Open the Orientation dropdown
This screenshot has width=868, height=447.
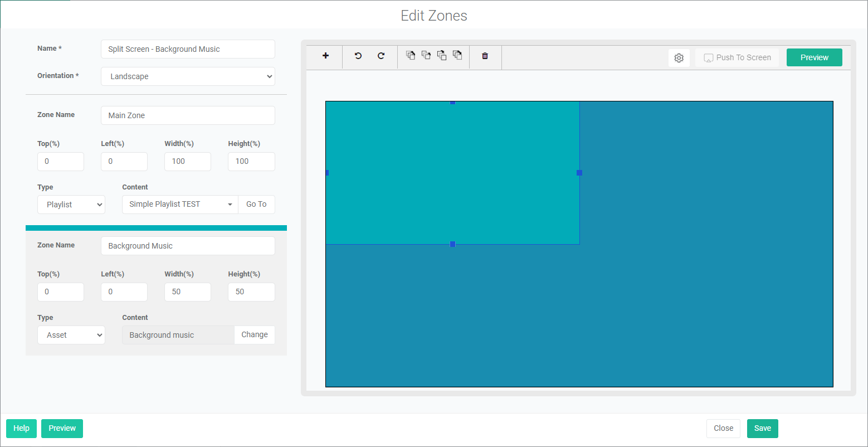(188, 76)
